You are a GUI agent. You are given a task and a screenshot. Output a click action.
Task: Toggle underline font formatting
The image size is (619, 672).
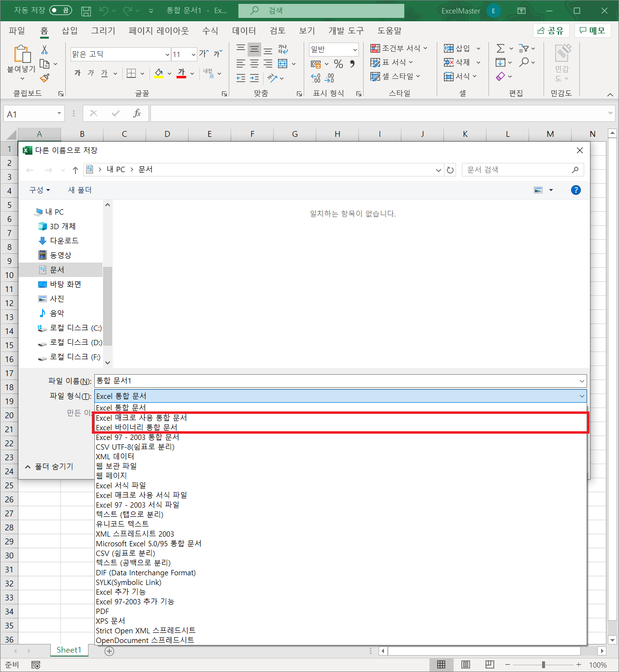pyautogui.click(x=104, y=73)
